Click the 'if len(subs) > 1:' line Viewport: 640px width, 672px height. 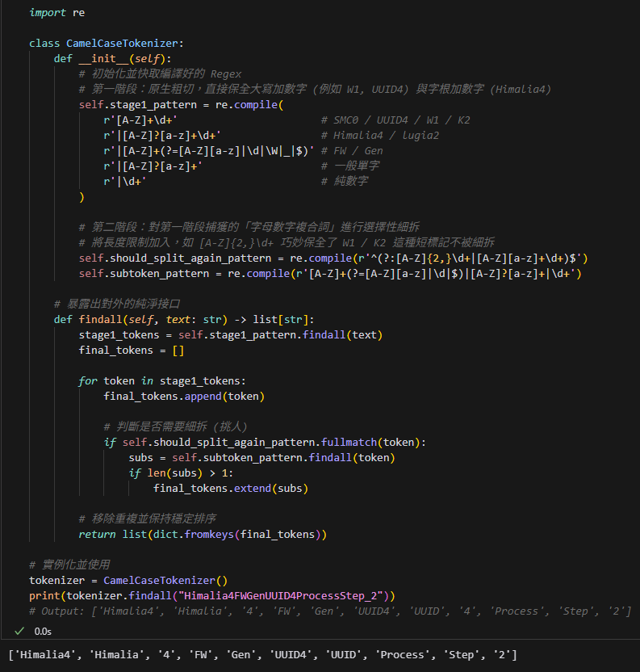[x=181, y=472]
